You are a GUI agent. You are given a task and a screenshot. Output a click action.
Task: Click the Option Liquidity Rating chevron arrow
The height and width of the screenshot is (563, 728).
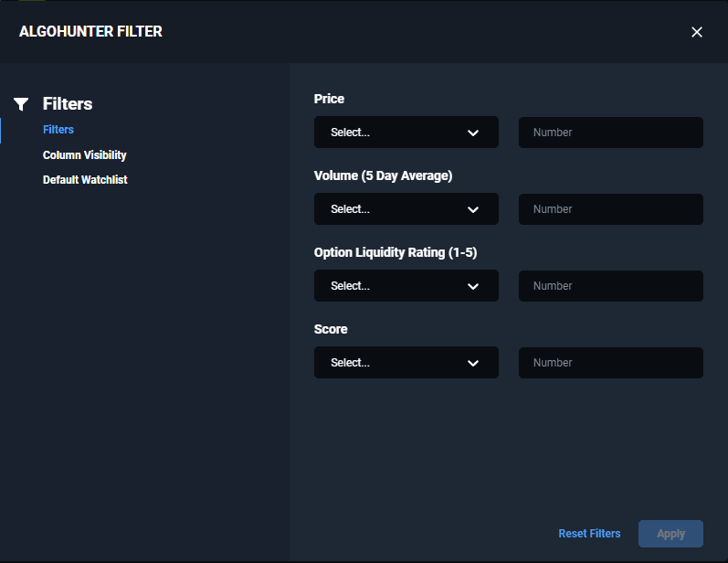472,286
